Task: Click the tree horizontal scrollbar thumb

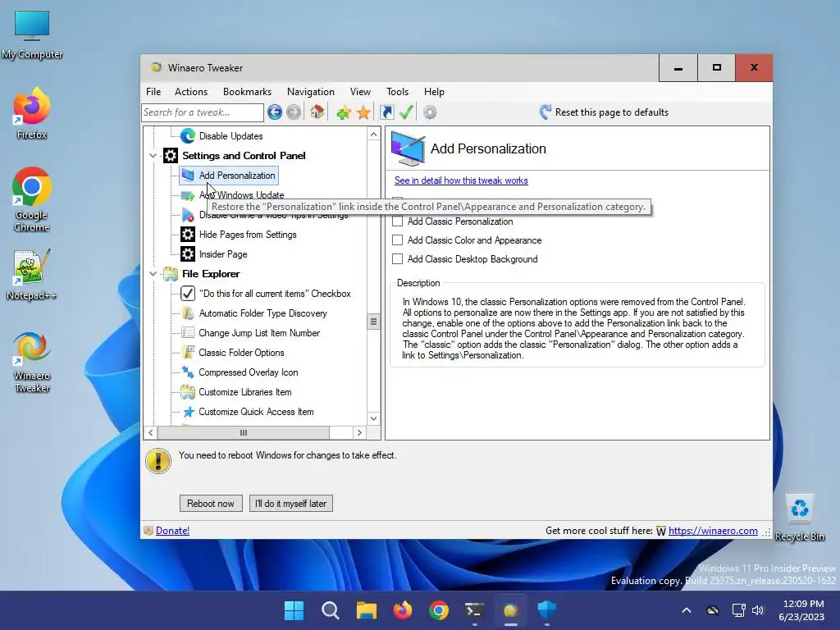Action: coord(244,433)
